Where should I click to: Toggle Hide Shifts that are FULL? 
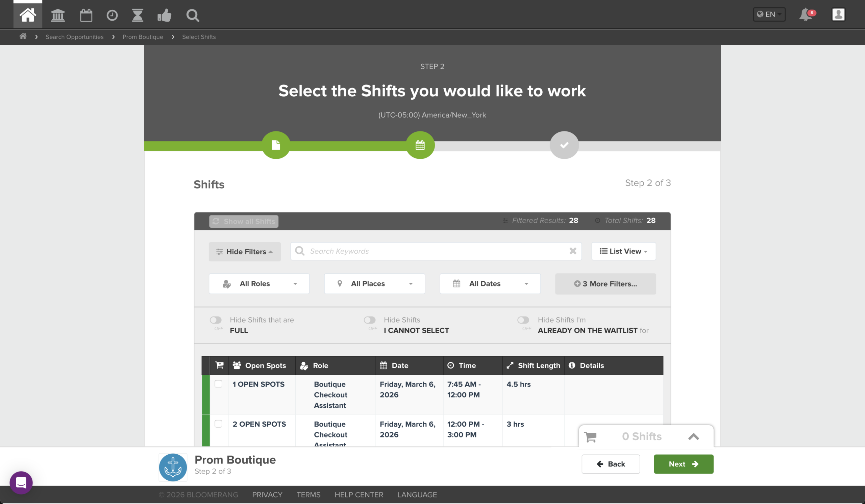[216, 320]
